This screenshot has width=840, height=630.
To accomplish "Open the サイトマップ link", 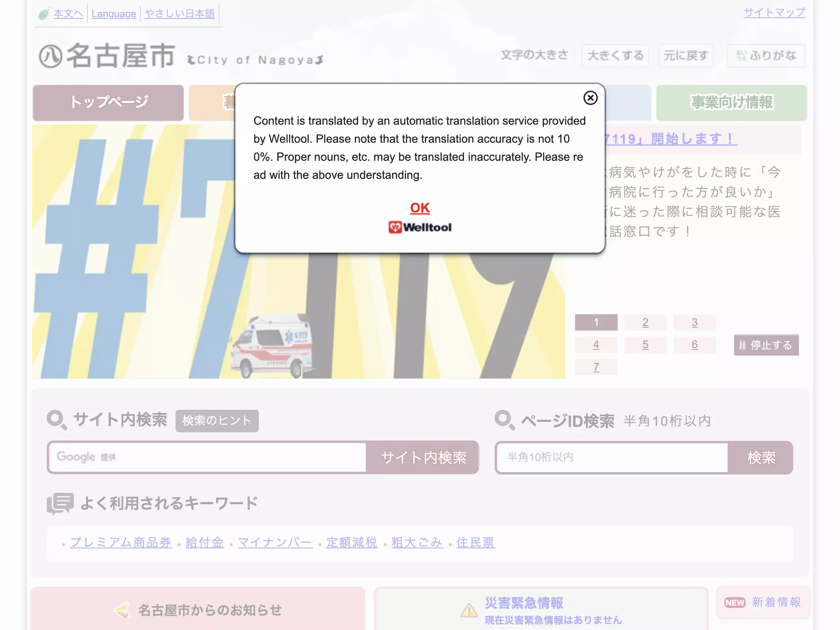I will [774, 13].
